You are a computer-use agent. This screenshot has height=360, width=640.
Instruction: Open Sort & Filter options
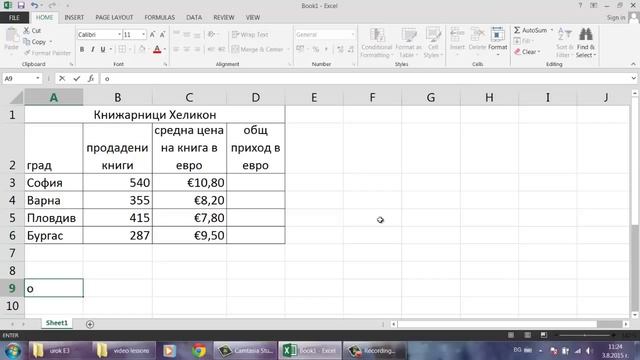click(x=565, y=43)
